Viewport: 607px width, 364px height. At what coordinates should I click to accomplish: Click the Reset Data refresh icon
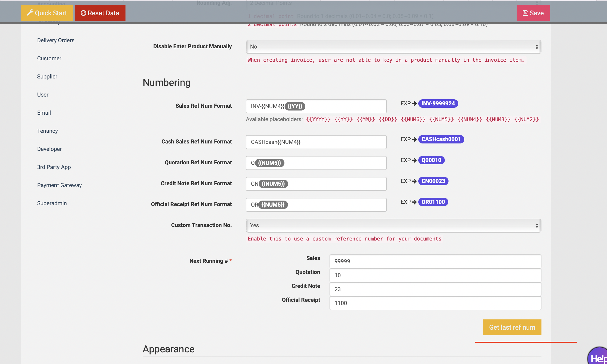pyautogui.click(x=83, y=13)
